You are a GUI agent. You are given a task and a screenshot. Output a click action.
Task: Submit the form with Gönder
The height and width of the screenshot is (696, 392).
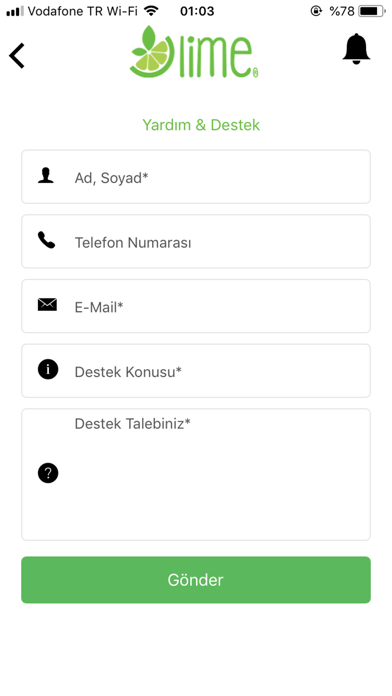(196, 580)
